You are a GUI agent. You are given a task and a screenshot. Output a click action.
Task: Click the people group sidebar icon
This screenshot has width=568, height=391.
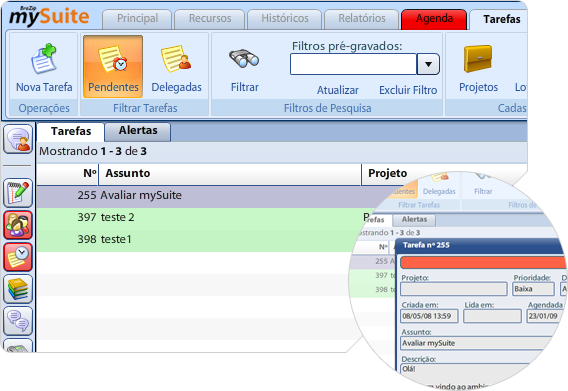[18, 225]
